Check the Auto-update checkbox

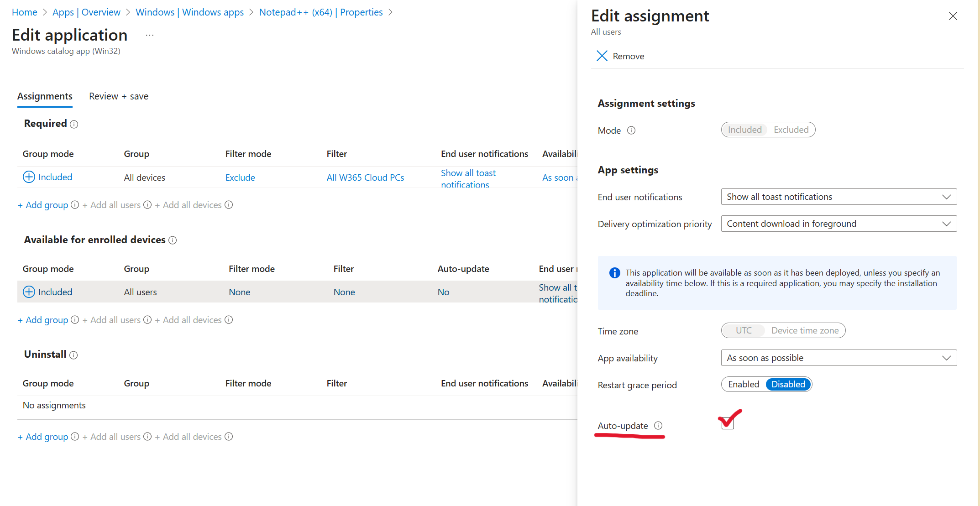pos(728,423)
